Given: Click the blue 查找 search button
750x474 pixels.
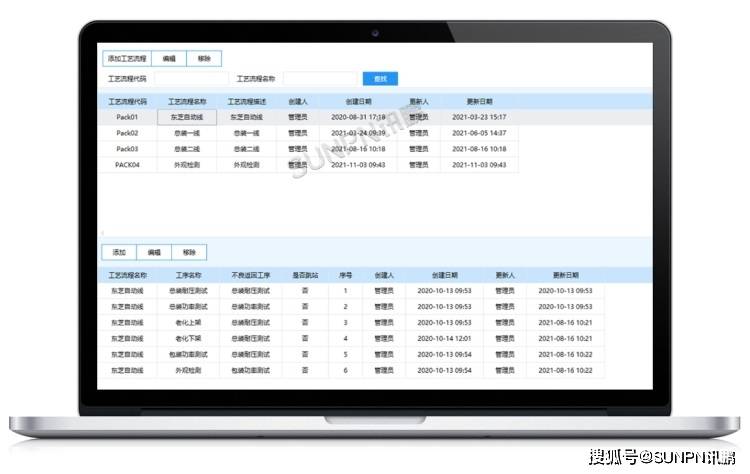Looking at the screenshot, I should click(380, 79).
